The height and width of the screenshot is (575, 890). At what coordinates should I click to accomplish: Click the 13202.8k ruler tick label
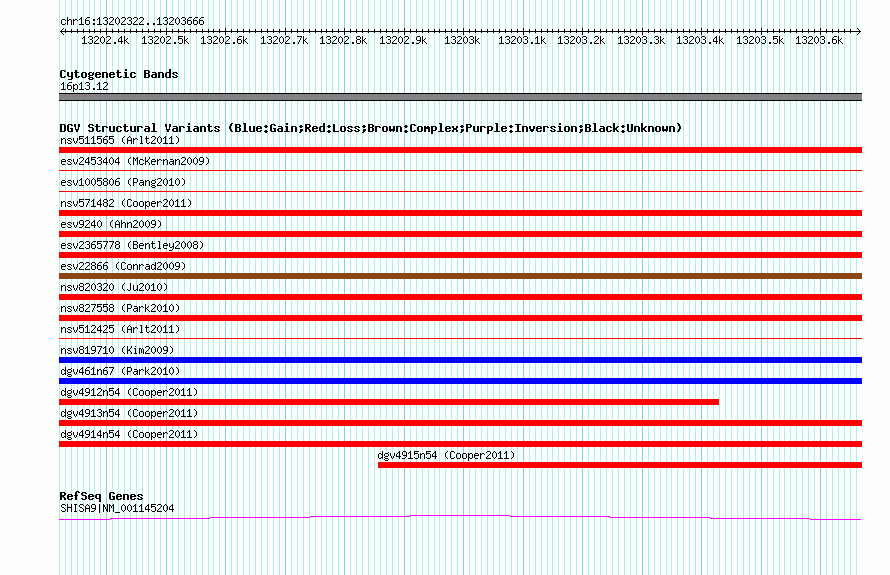pyautogui.click(x=343, y=40)
